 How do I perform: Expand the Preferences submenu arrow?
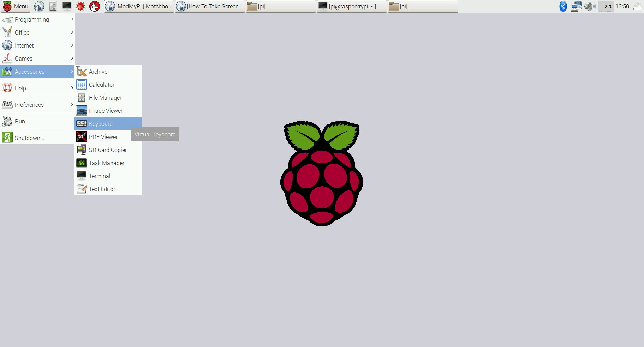pyautogui.click(x=72, y=104)
